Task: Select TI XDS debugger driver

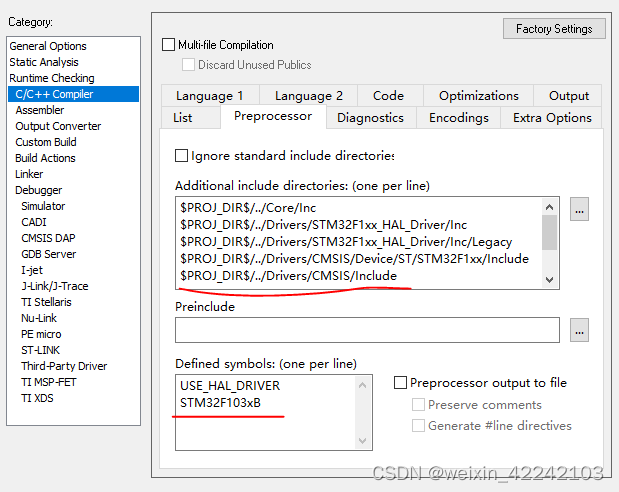Action: (73, 398)
